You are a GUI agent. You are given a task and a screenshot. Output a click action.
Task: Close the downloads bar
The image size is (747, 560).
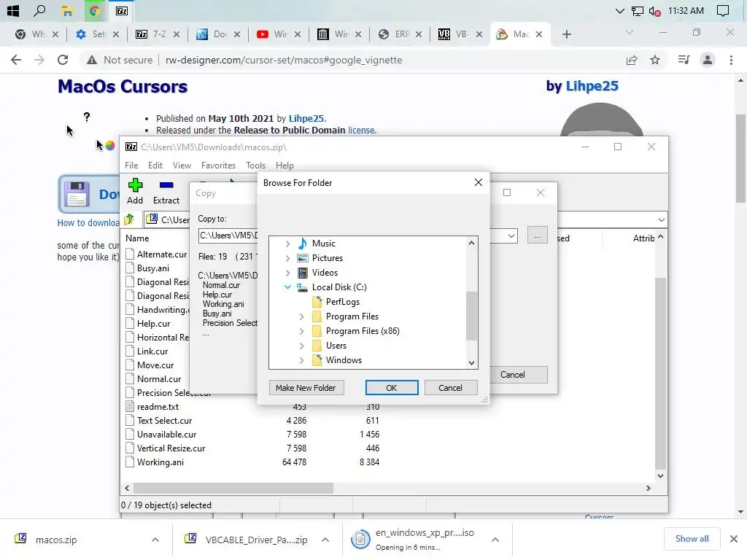coord(734,539)
